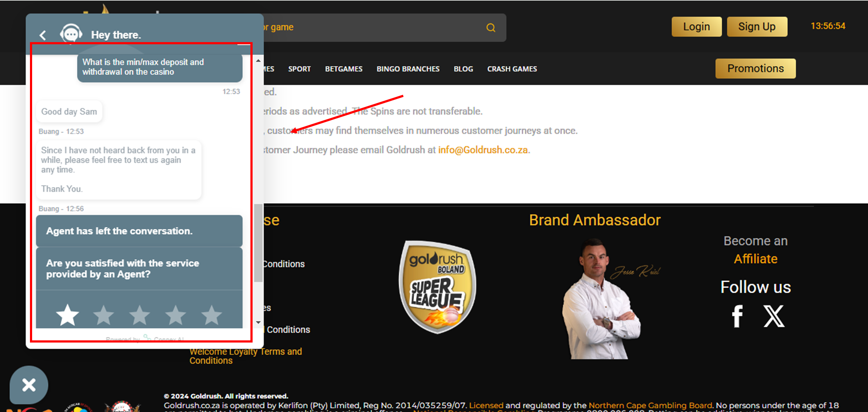Open the X social media icon
This screenshot has height=412, width=868.
(x=774, y=316)
